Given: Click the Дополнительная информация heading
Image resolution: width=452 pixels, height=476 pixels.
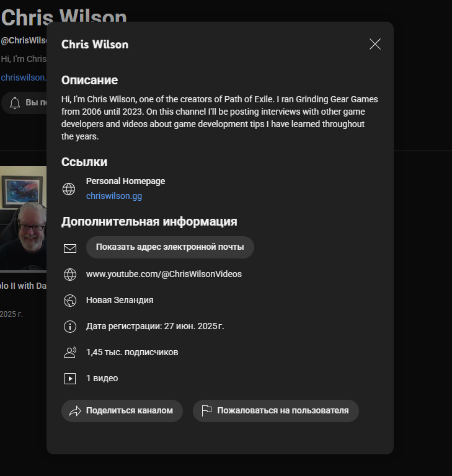Looking at the screenshot, I should (149, 222).
